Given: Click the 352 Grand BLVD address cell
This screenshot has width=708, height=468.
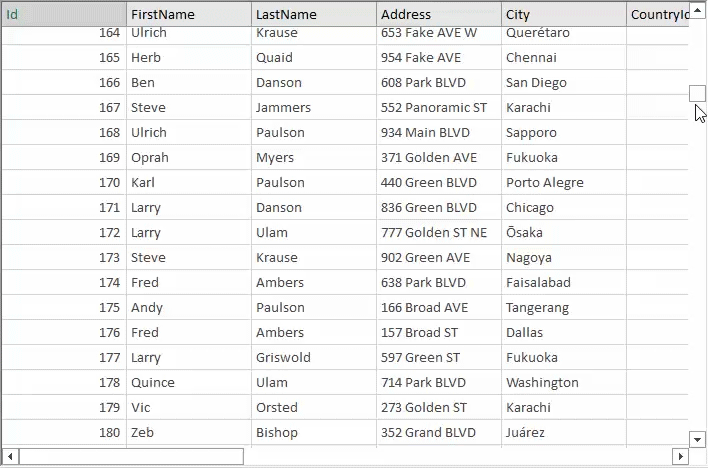Looking at the screenshot, I should tap(439, 432).
